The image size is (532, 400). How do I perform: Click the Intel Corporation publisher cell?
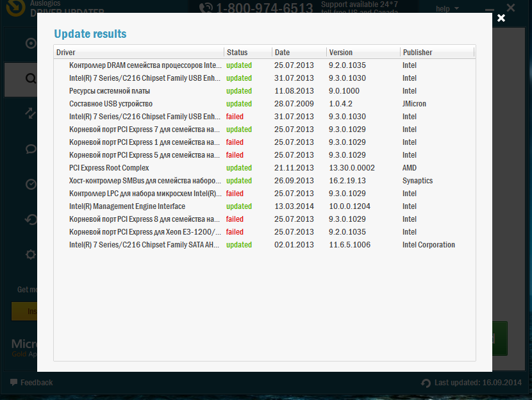429,245
